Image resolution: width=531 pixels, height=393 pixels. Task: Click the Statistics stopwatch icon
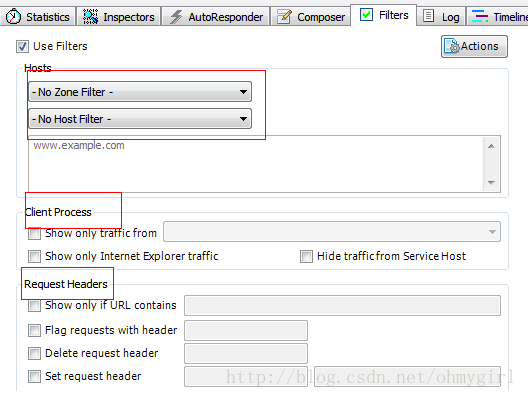(x=14, y=16)
